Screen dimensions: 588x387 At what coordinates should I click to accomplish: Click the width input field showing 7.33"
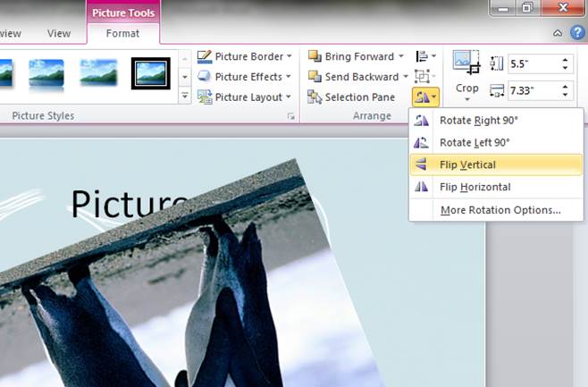[533, 91]
